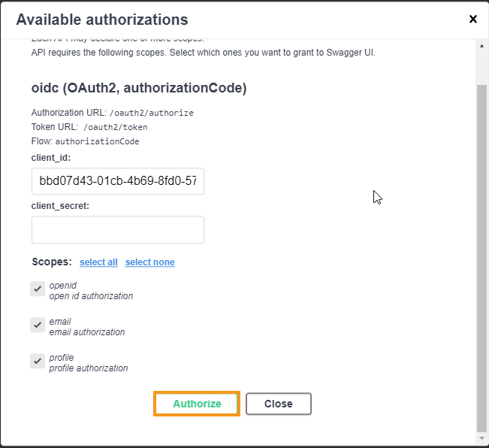The width and height of the screenshot is (489, 448).
Task: Click the /oauth2/token Token URL text
Action: (115, 127)
